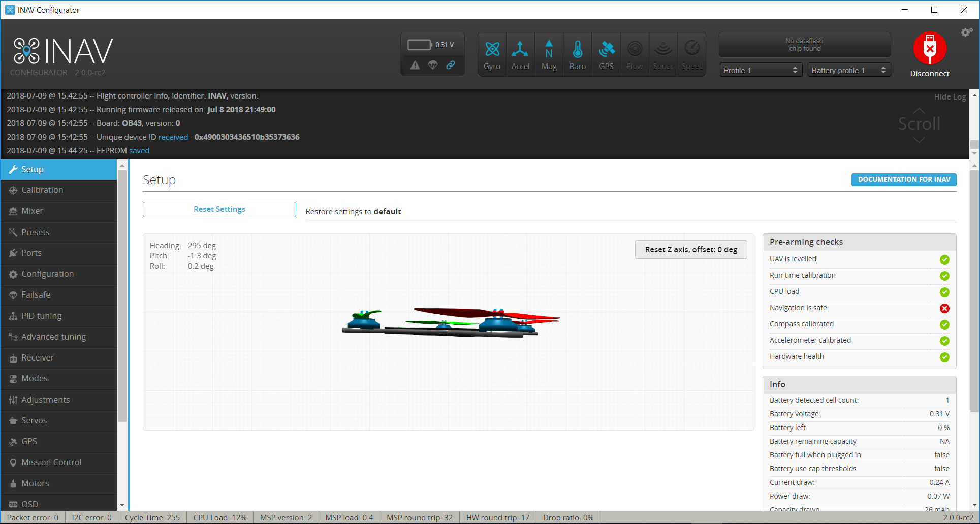Click Reset Z axis offset button

[690, 249]
